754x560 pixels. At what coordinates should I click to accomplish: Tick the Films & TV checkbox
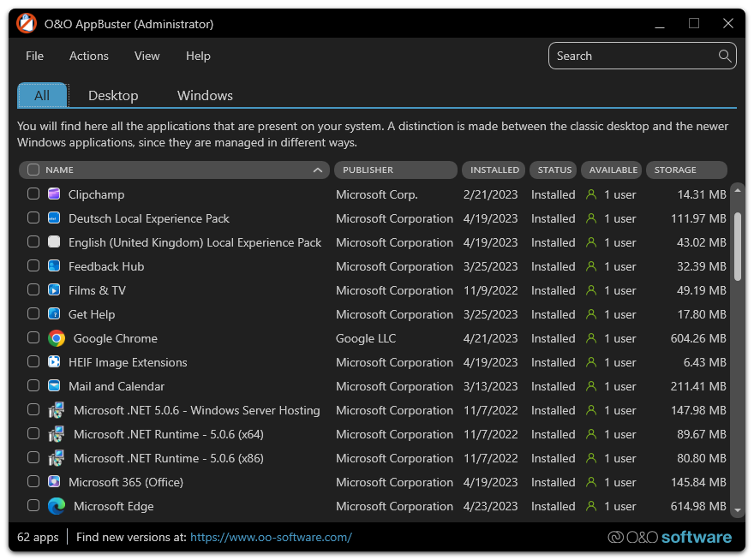tap(33, 290)
